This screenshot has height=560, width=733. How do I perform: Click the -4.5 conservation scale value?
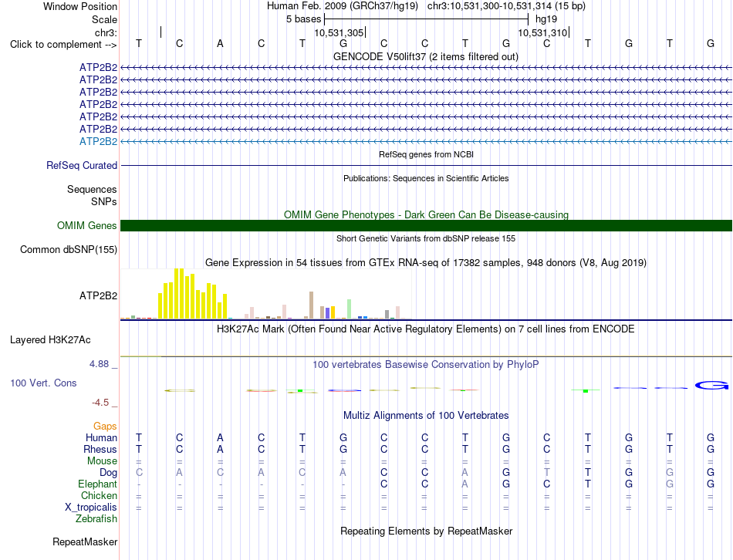point(100,403)
